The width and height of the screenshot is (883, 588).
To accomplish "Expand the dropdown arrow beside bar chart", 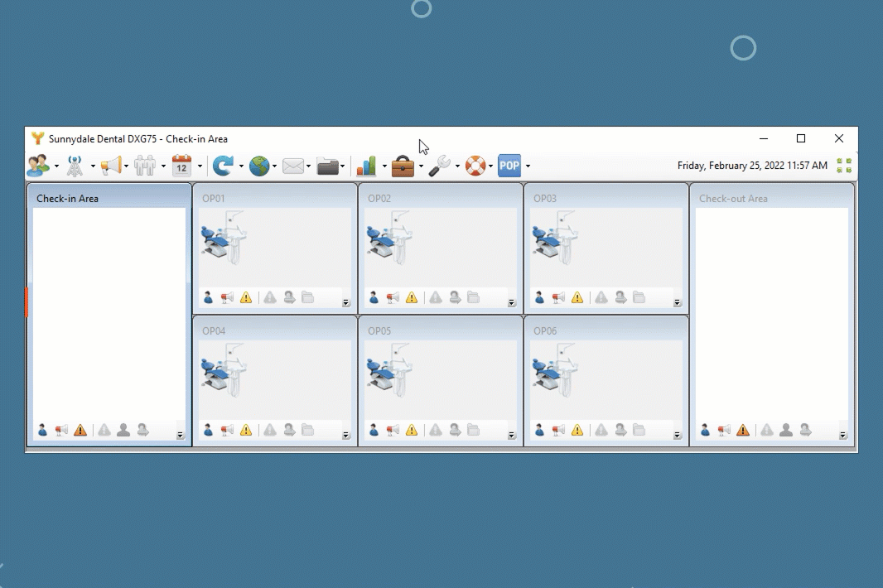I will pos(384,166).
